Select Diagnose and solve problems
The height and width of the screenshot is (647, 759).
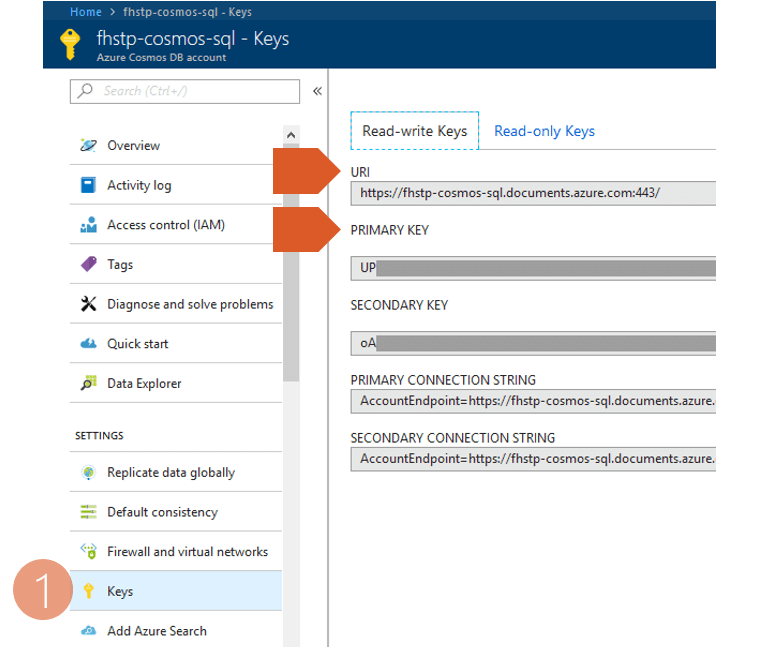[x=176, y=304]
